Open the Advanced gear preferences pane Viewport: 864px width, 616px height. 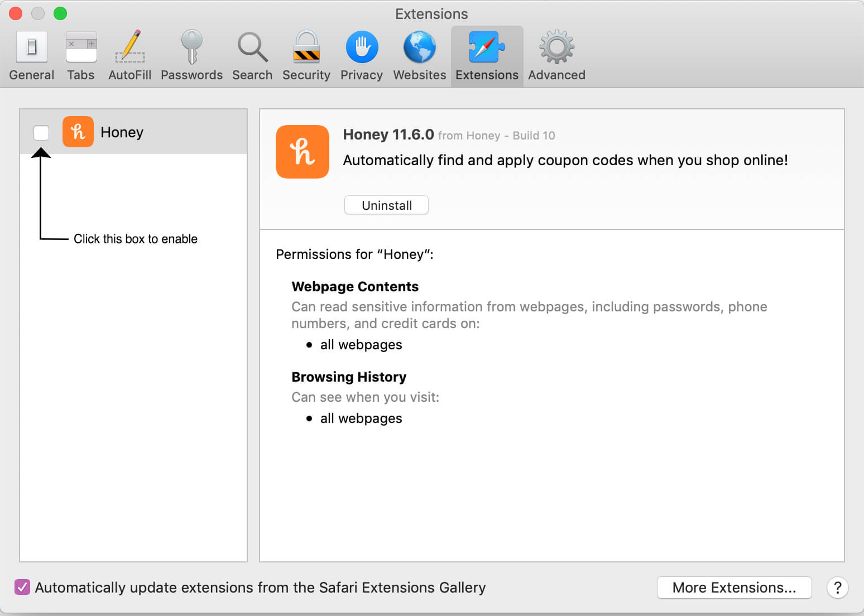556,56
